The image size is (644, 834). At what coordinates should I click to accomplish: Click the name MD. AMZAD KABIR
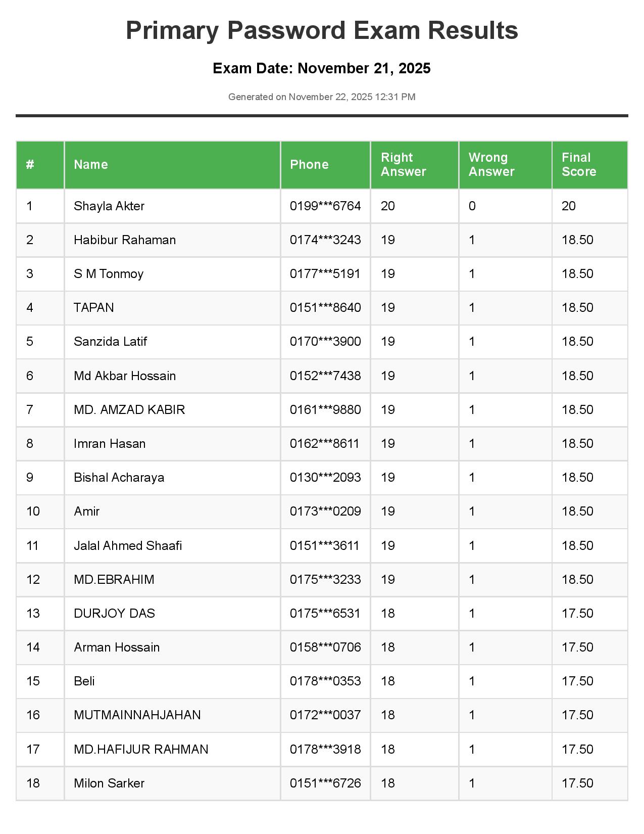129,410
